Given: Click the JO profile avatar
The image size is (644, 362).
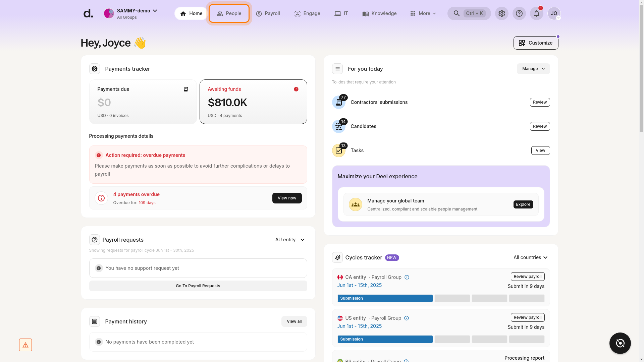Looking at the screenshot, I should click(x=554, y=13).
